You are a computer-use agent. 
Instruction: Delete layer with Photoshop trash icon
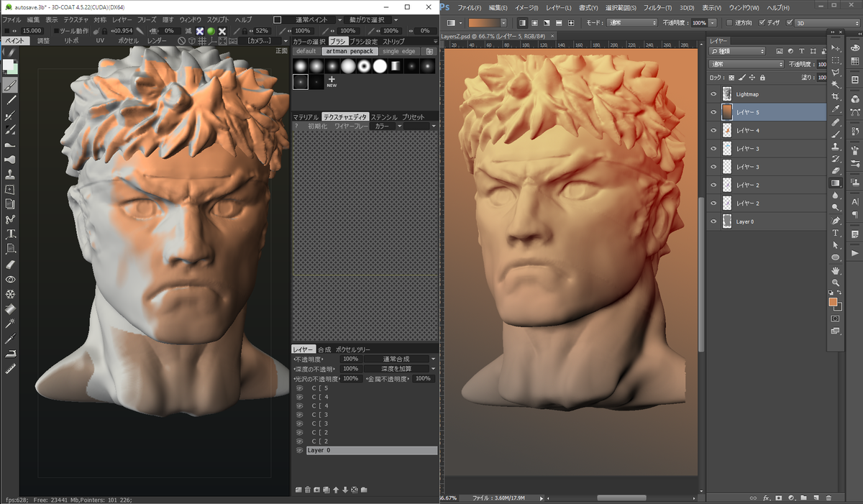[x=828, y=497]
